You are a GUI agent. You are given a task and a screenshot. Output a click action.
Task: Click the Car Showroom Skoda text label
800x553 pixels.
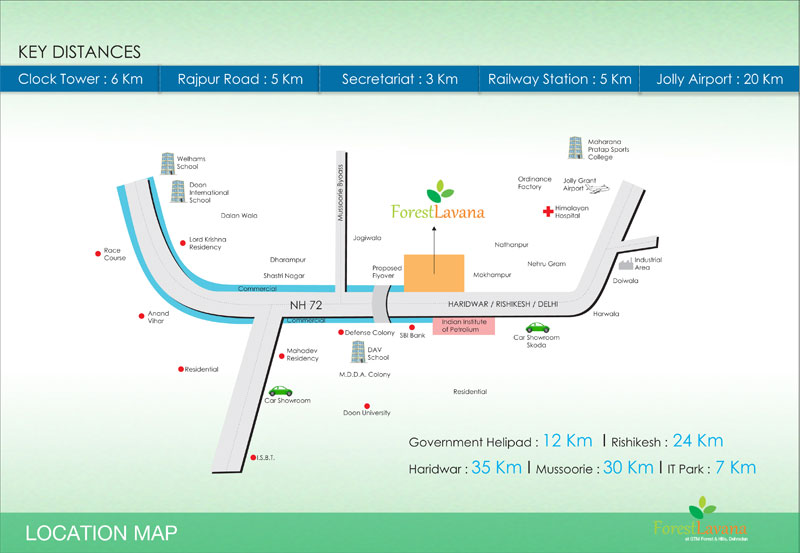point(536,341)
